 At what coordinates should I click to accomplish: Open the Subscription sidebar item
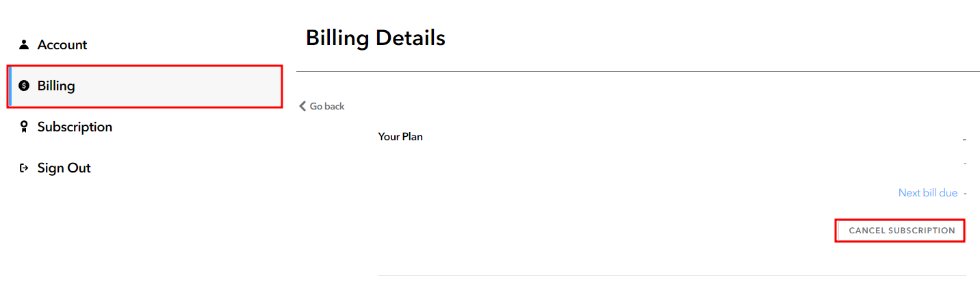75,127
